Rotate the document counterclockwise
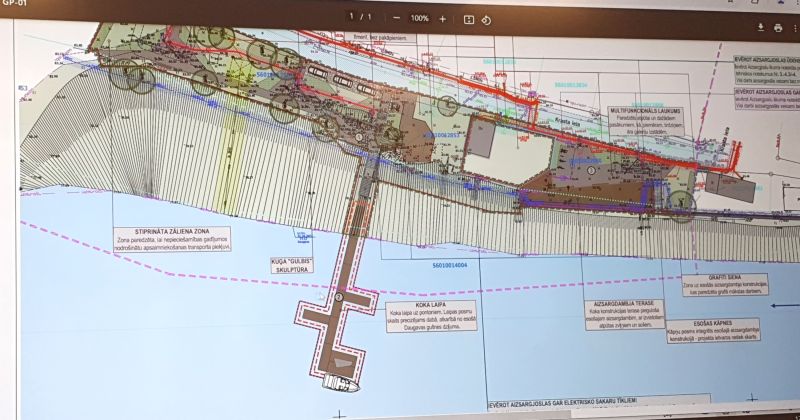 pyautogui.click(x=487, y=19)
